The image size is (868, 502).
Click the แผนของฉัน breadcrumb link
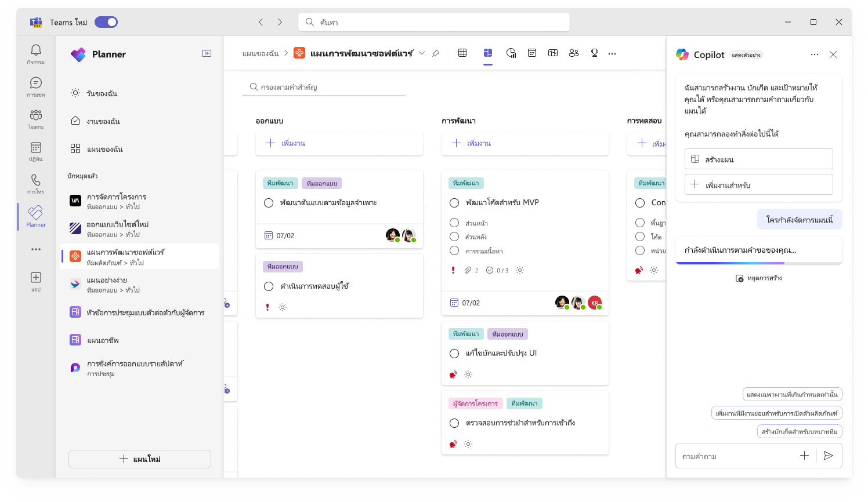[261, 53]
